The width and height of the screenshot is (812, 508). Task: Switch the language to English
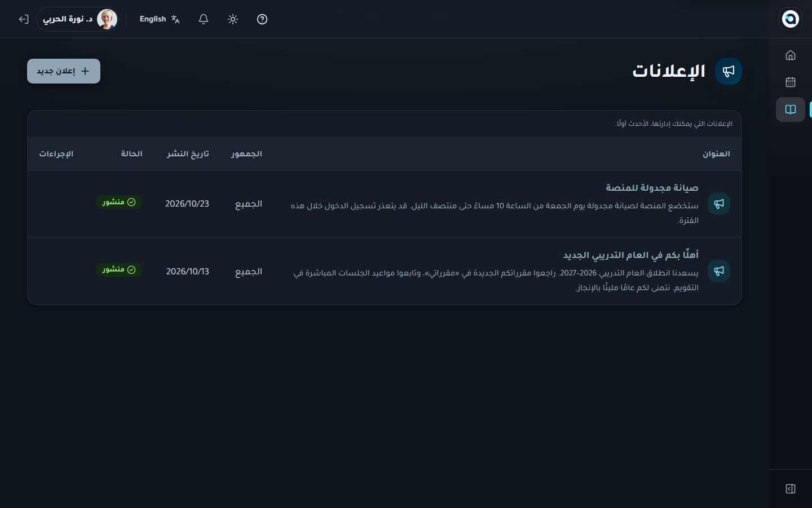coord(160,19)
